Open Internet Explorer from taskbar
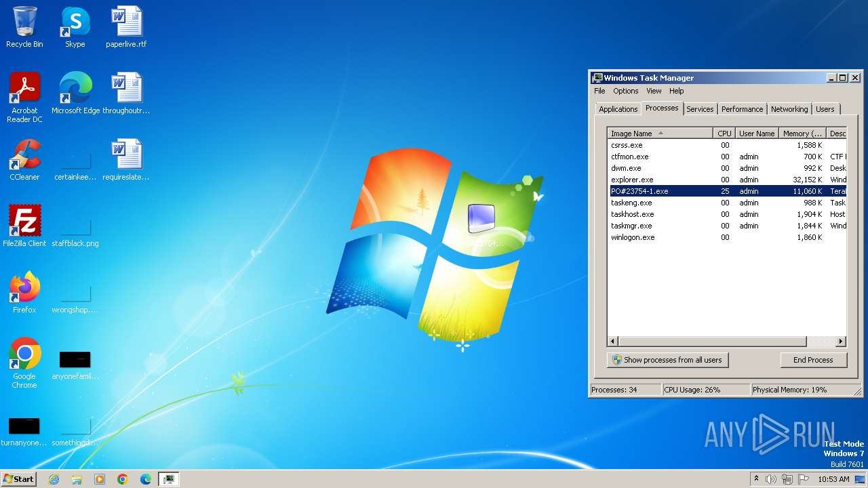The width and height of the screenshot is (868, 488). pyautogui.click(x=54, y=479)
